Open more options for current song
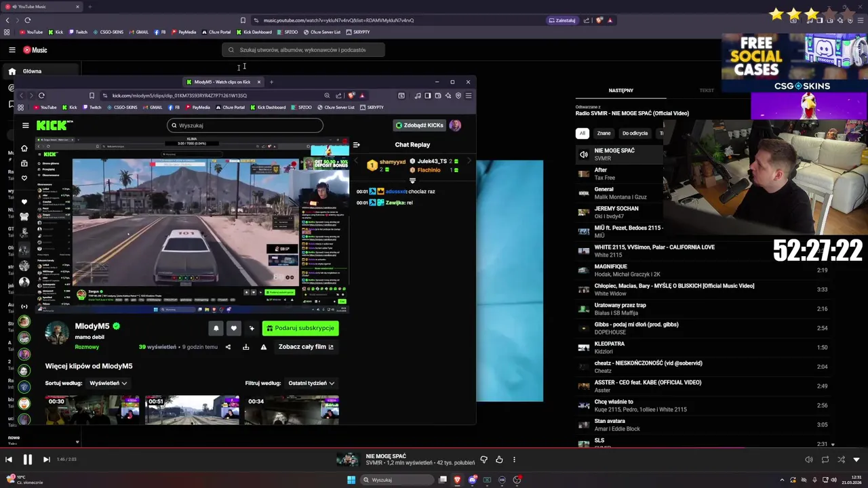This screenshot has width=868, height=488. [514, 460]
